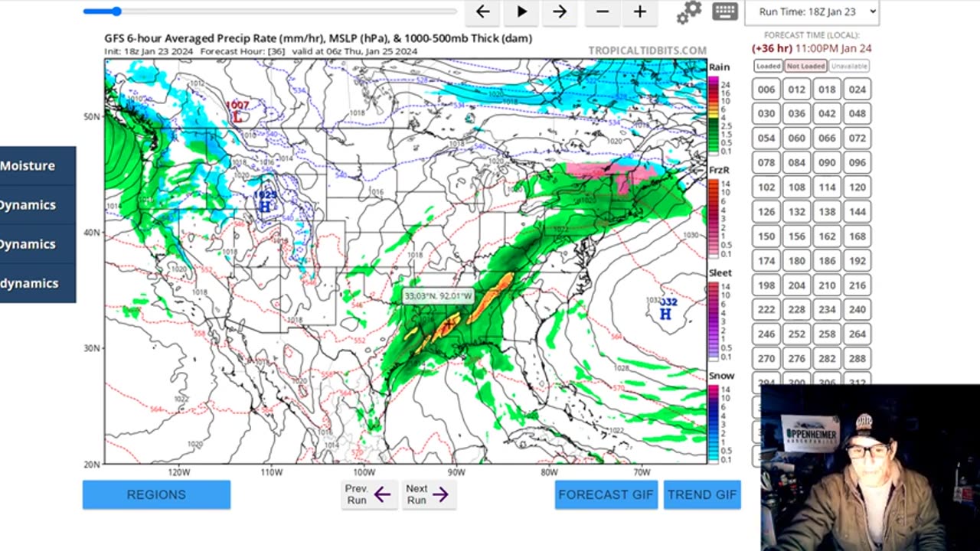Select forecast hour 120
Screen dimensions: 980x551
[x=857, y=187]
